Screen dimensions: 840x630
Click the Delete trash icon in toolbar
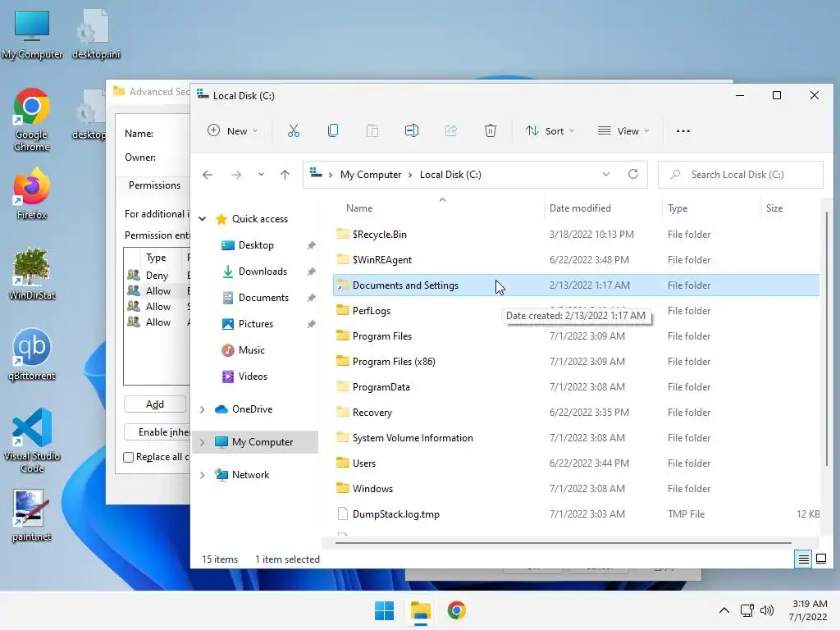(491, 130)
